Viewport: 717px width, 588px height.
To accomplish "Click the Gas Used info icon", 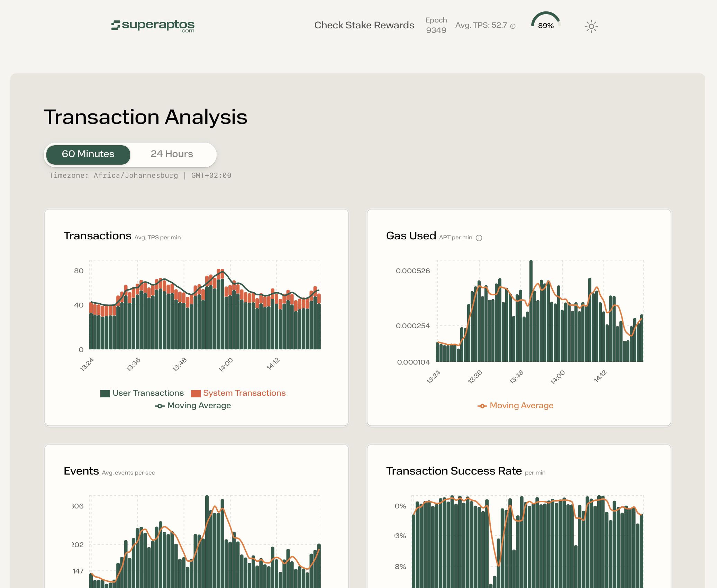I will [479, 238].
